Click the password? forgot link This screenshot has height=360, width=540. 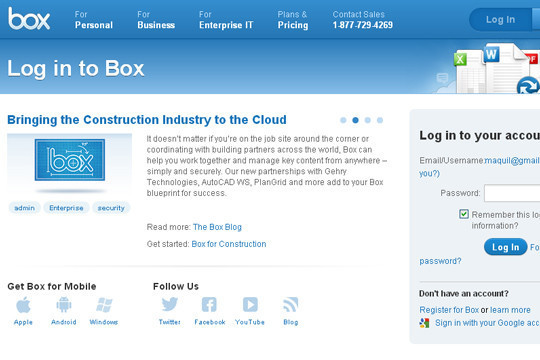(440, 261)
